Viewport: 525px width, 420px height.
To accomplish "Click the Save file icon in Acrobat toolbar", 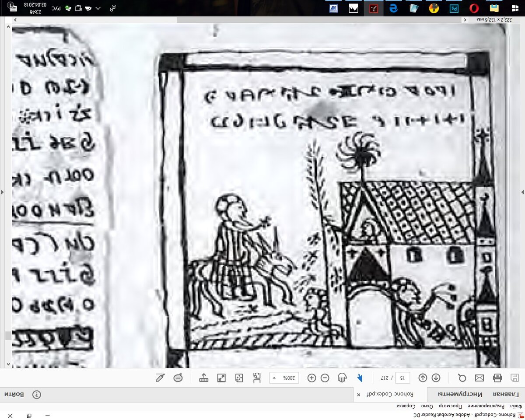I will click(x=515, y=378).
